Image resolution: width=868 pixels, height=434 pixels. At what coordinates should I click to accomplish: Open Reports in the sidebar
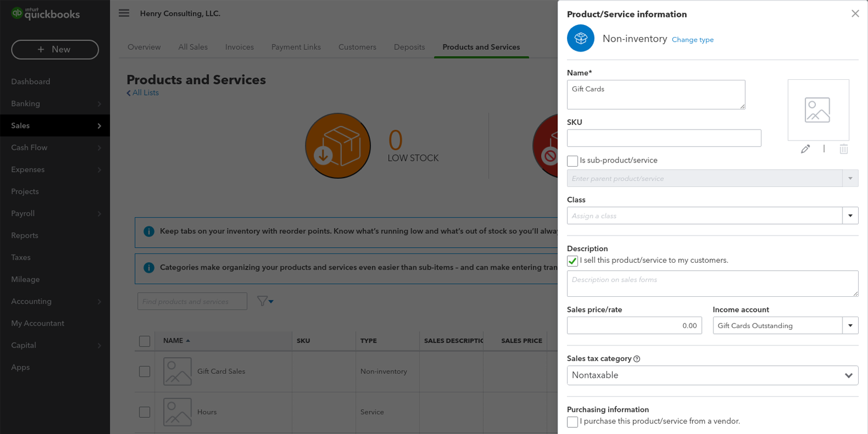[x=25, y=236]
